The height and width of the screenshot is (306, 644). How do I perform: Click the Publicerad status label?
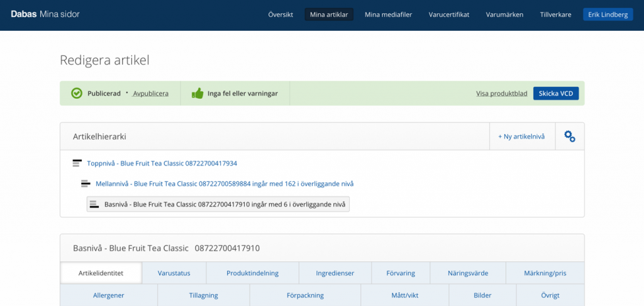(104, 93)
